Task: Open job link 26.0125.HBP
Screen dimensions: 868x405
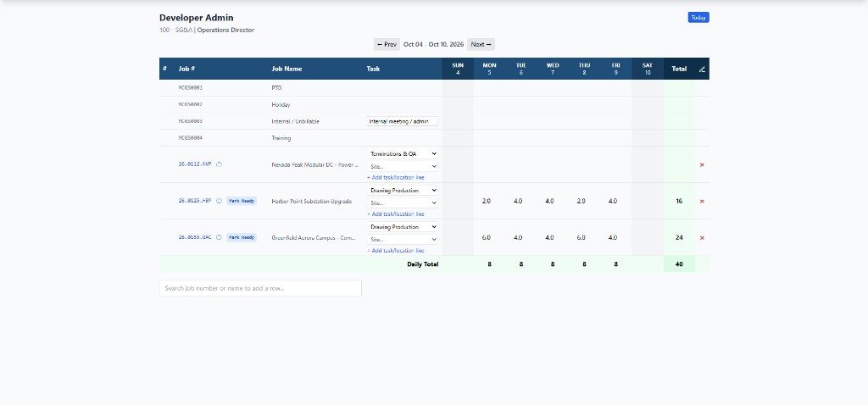Action: [x=195, y=201]
